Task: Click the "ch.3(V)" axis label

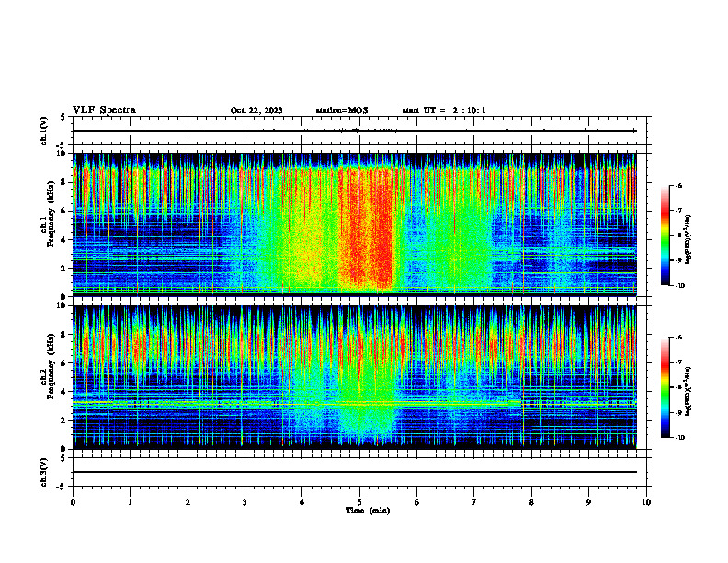Action: 44,473
